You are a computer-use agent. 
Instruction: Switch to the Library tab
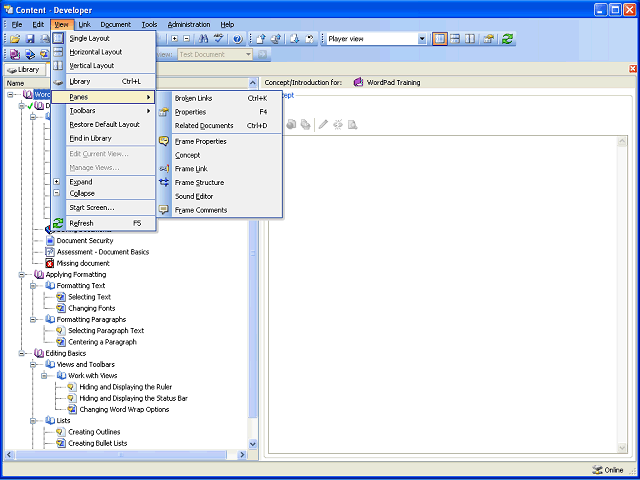point(24,70)
